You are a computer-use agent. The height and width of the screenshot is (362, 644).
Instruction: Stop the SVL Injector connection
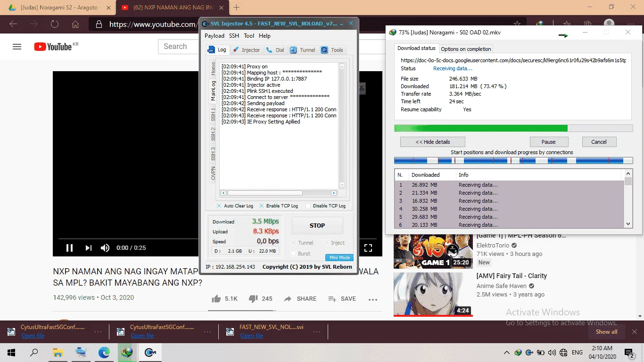(317, 226)
